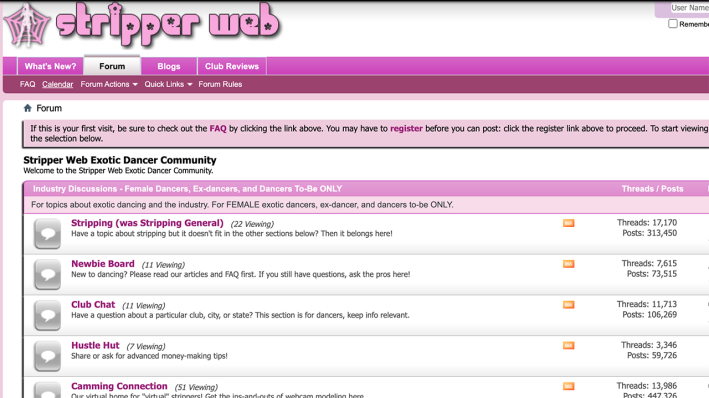The image size is (709, 398).
Task: Click '(7 Viewing)' beside Hustle Hut
Action: 146,346
